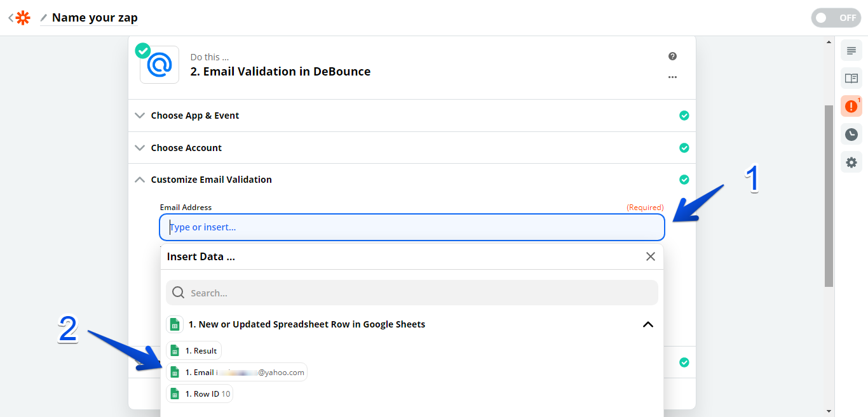Click the Zapier logo icon
Image resolution: width=868 pixels, height=417 pixels.
(23, 18)
